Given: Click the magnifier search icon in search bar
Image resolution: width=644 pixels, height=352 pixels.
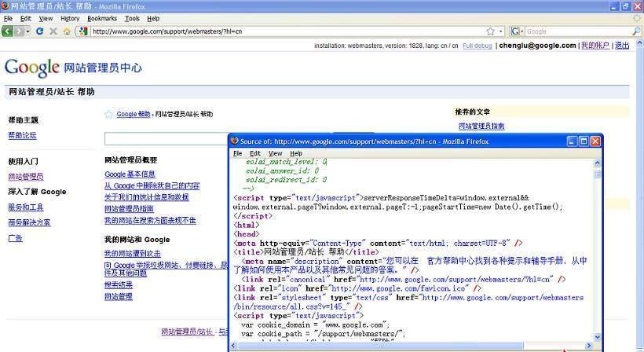Looking at the screenshot, I should tap(636, 31).
